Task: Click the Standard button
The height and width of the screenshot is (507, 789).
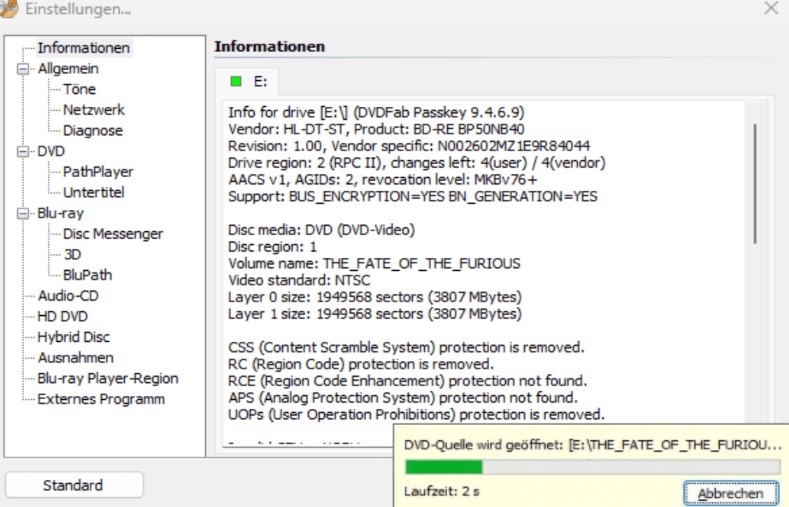Action: [x=74, y=485]
